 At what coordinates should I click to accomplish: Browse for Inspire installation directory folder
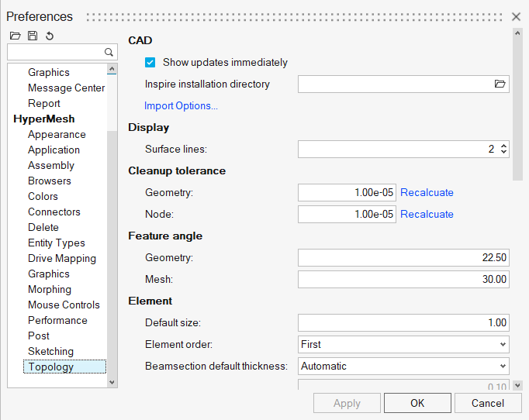click(x=500, y=84)
